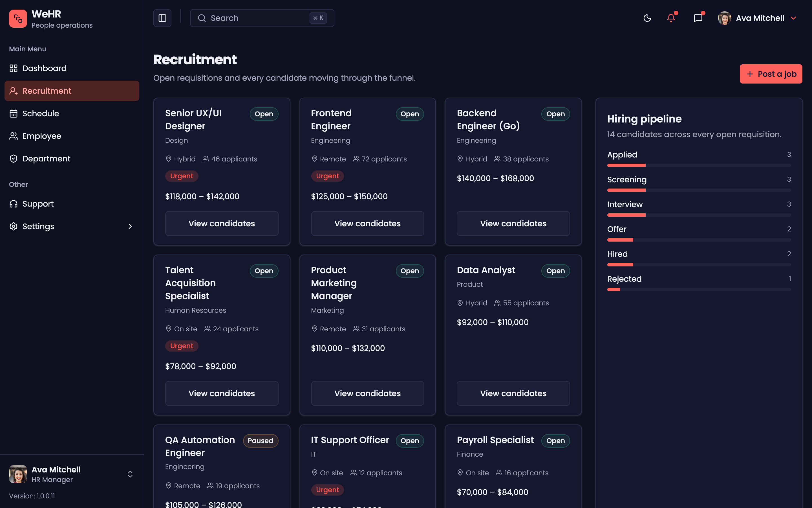This screenshot has height=508, width=812.
Task: View candidates for Product Marketing Manager
Action: coord(367,393)
